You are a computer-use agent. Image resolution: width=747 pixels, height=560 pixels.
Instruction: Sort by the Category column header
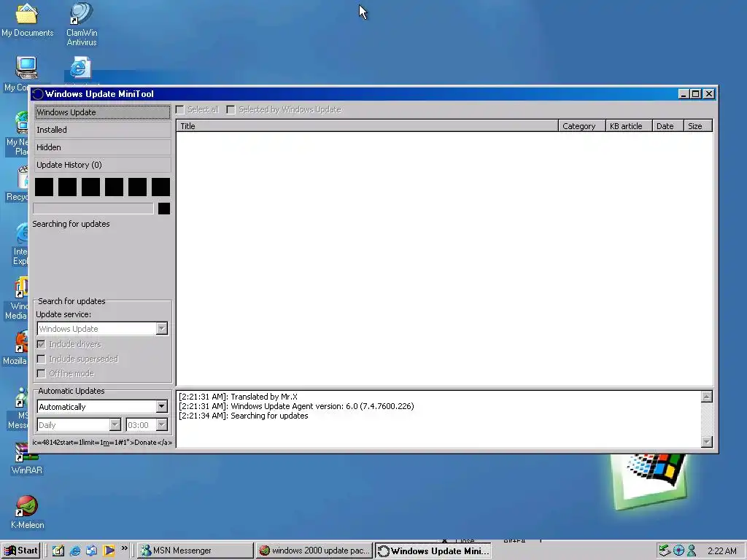pos(581,126)
